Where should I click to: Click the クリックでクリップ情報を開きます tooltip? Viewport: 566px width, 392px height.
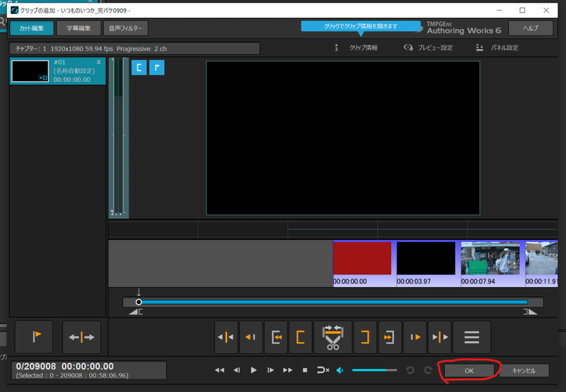click(x=361, y=26)
